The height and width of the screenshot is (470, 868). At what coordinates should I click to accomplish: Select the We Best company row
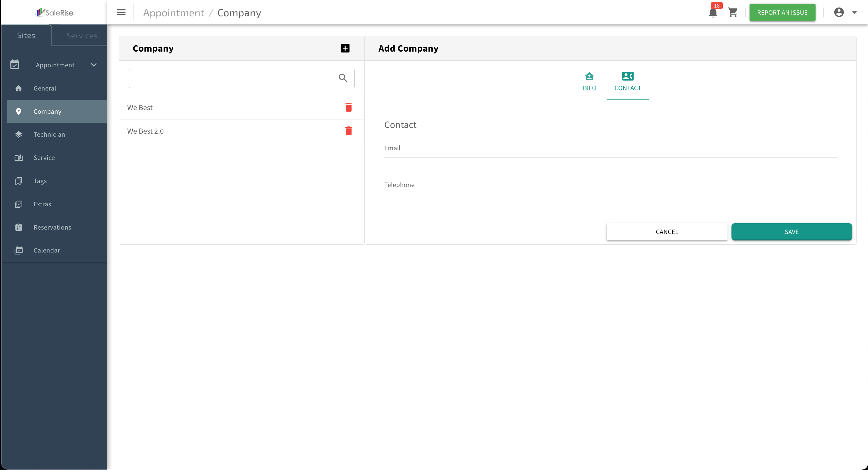coord(241,108)
